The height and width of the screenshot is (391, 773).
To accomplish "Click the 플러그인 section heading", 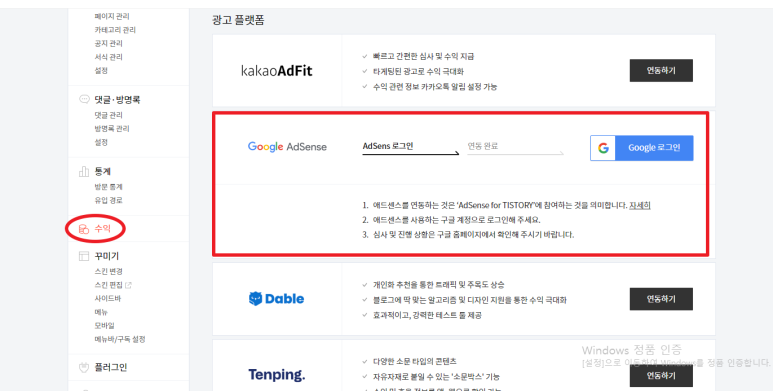I will coord(110,367).
